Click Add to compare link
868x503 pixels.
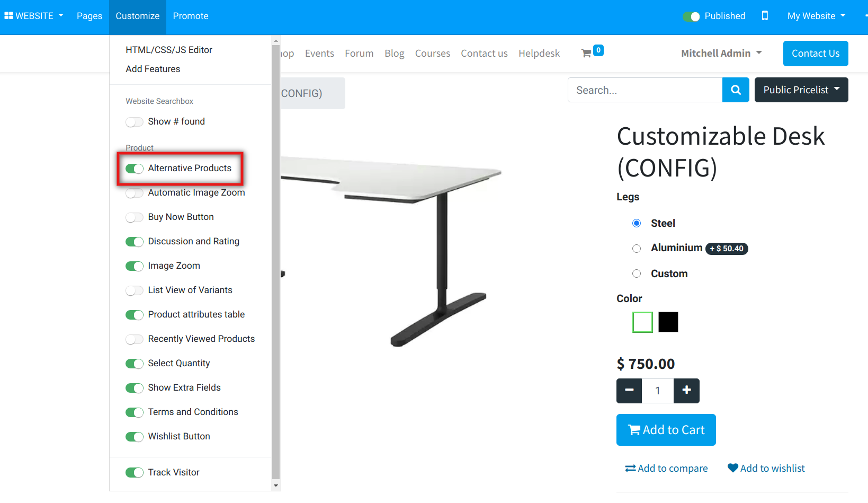click(666, 468)
